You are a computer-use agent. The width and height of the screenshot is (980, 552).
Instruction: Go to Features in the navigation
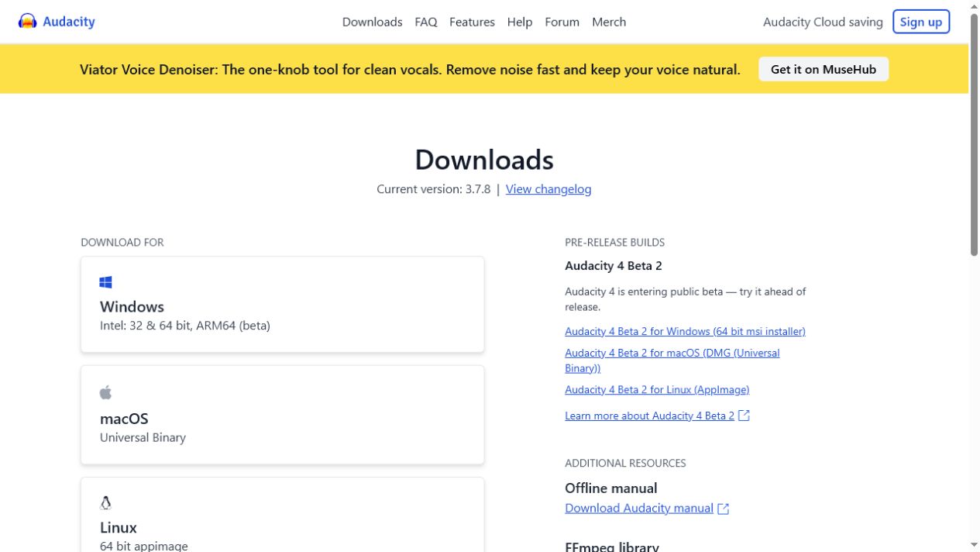(x=472, y=22)
